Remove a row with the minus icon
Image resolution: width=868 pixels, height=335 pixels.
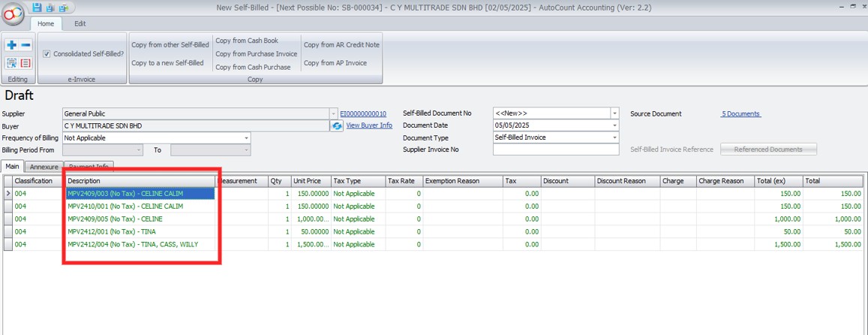click(26, 46)
